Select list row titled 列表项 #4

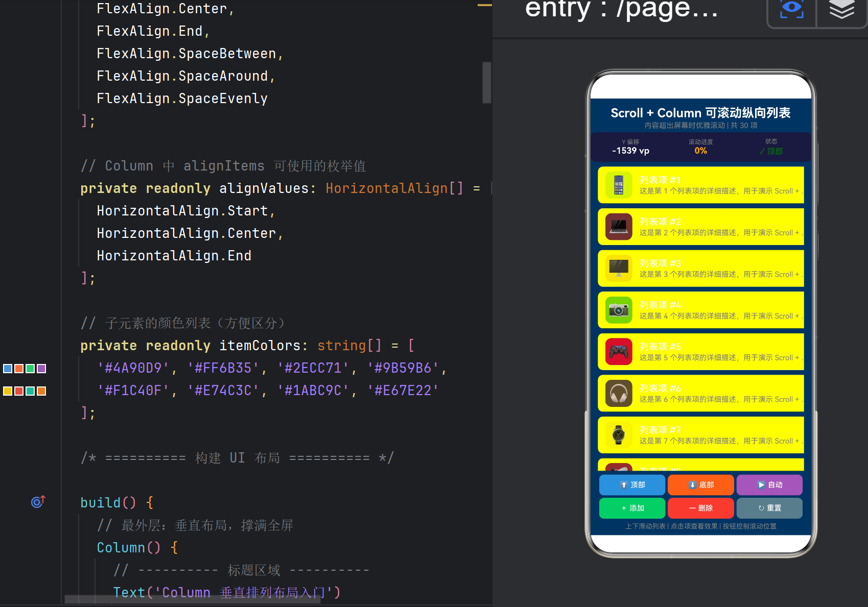(700, 310)
